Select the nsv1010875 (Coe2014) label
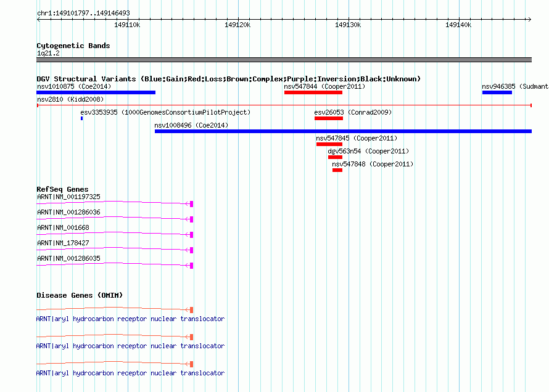The image size is (549, 392). (74, 86)
